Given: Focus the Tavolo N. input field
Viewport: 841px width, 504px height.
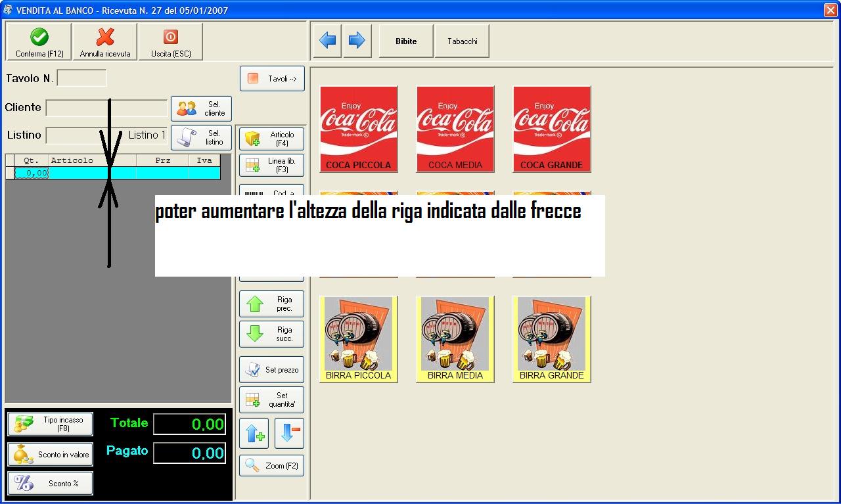Looking at the screenshot, I should (x=82, y=78).
